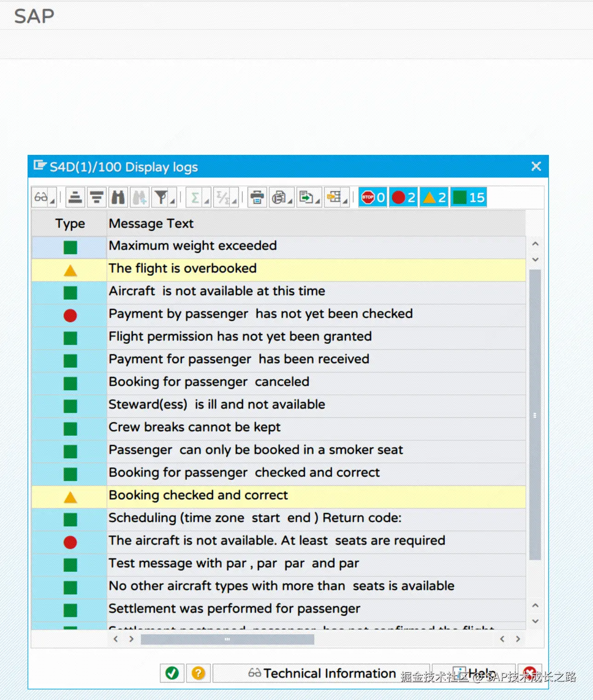The height and width of the screenshot is (700, 593).
Task: Open the Export dropdown button
Action: pos(309,198)
